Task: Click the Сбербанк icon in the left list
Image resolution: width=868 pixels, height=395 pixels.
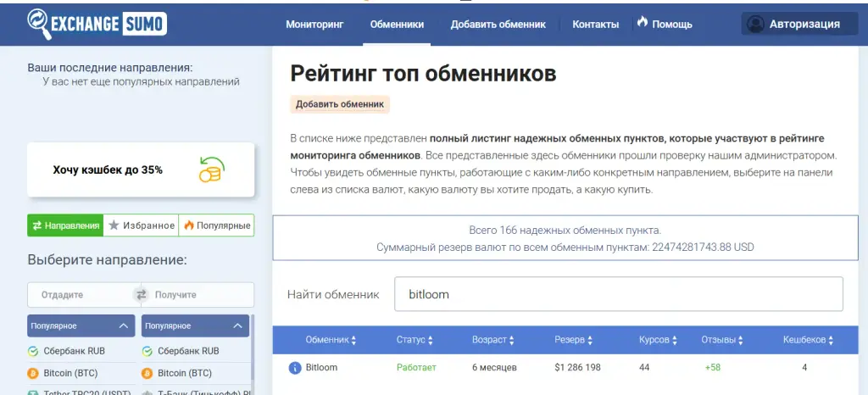Action: coord(33,351)
